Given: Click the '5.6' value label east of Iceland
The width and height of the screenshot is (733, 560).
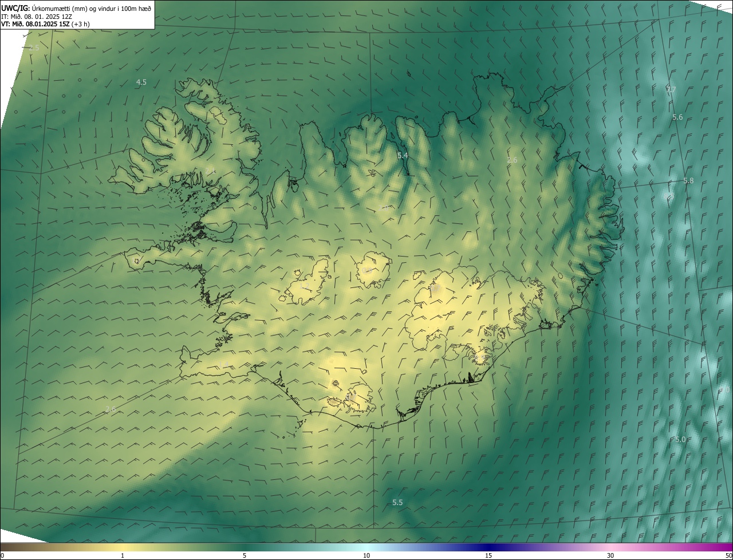Looking at the screenshot, I should point(677,117).
